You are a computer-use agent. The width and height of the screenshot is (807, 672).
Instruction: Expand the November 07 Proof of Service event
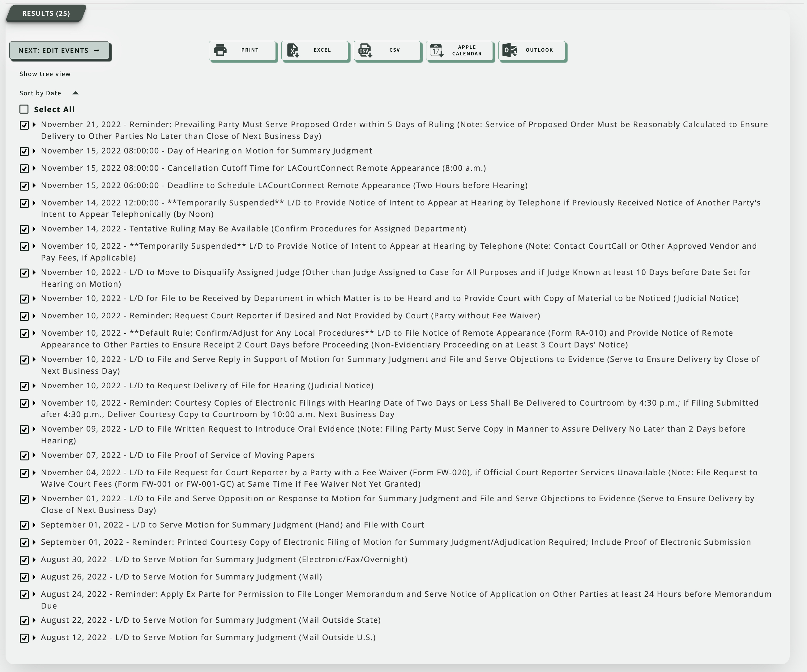coord(34,455)
